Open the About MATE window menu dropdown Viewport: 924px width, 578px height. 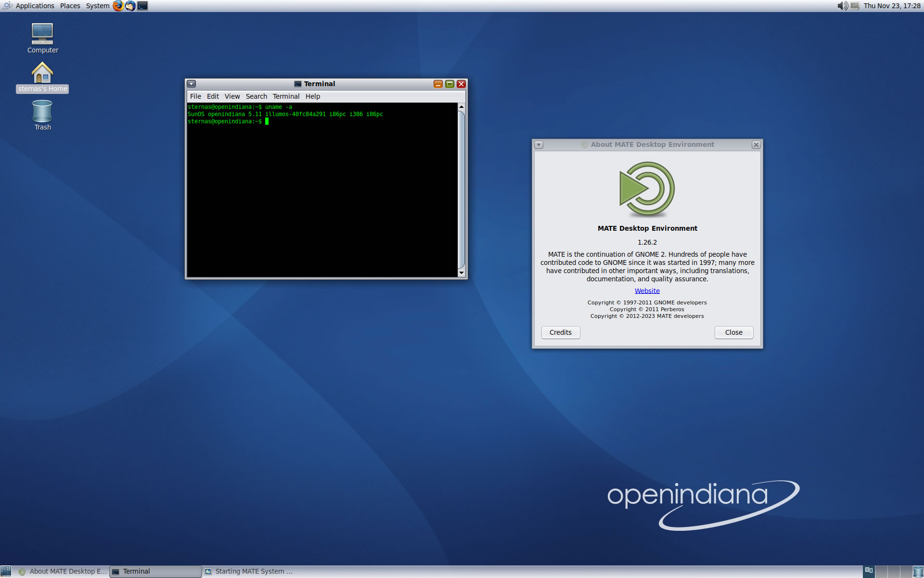click(x=539, y=145)
